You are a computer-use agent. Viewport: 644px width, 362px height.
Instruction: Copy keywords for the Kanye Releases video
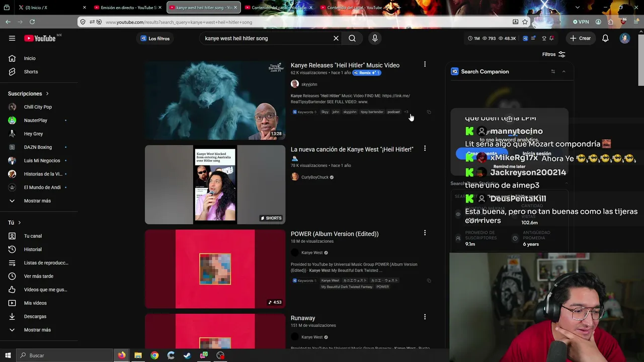(x=429, y=112)
